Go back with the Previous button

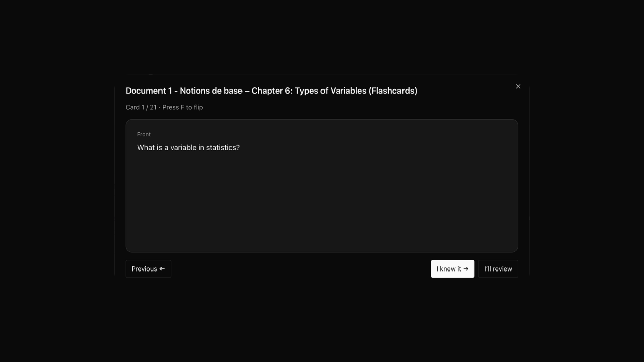point(148,269)
